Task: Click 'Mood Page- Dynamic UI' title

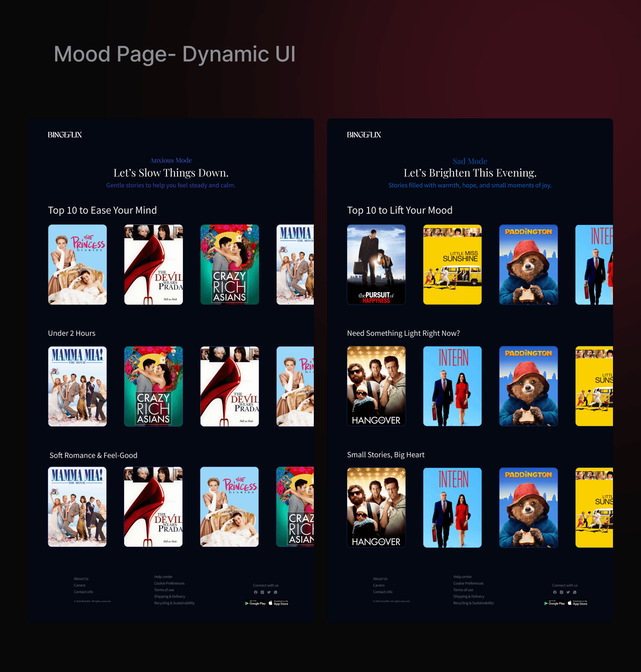Action: [x=174, y=54]
